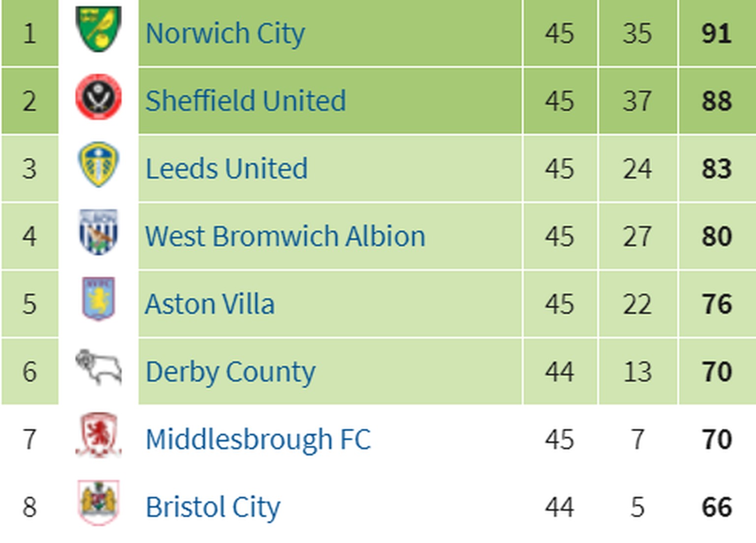Open the Derby County team link
Image resolution: width=756 pixels, height=543 pixels.
click(230, 372)
